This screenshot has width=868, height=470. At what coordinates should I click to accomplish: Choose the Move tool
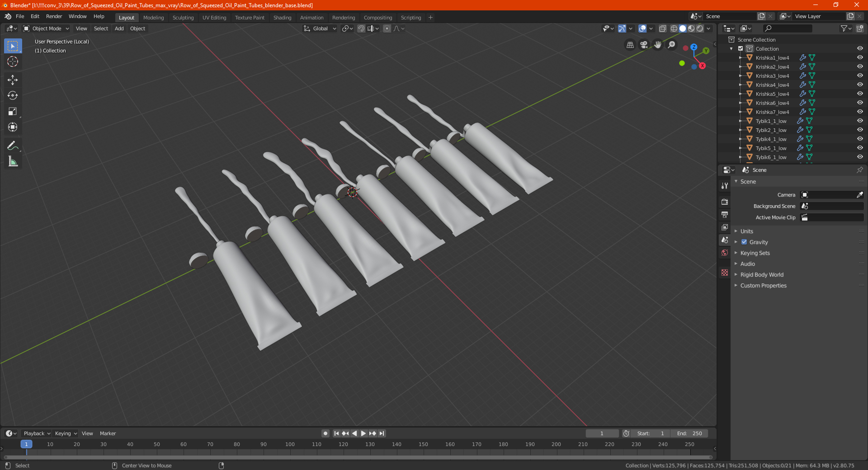coord(13,80)
